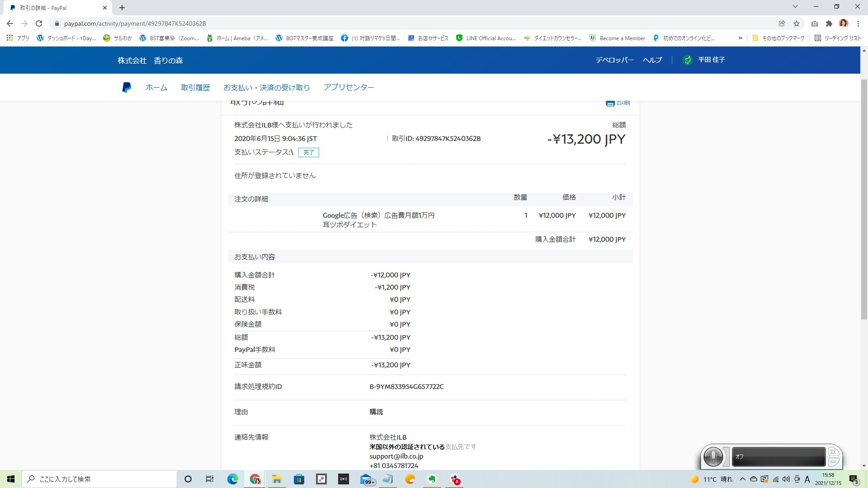Viewport: 868px width, 488px height.
Task: Open the BST起業塾 (Zoom bookmark
Action: coord(169,38)
